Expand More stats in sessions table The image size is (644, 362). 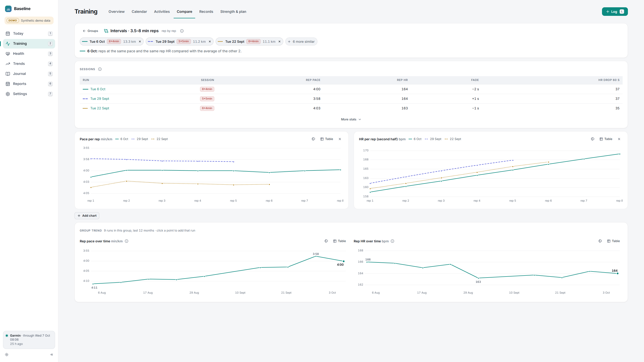point(351,119)
